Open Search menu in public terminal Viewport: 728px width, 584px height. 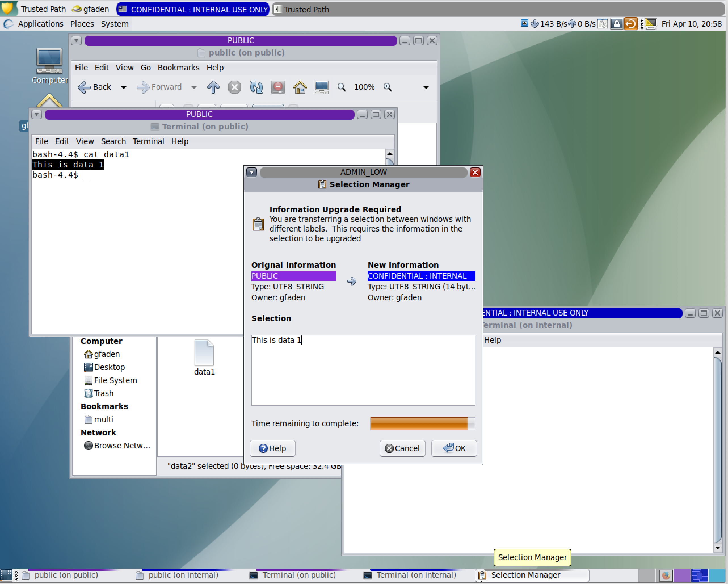(x=113, y=141)
